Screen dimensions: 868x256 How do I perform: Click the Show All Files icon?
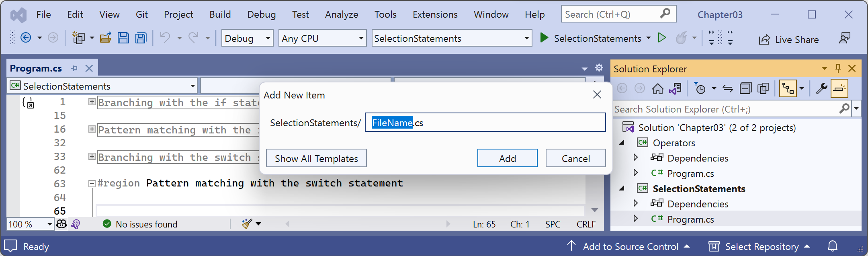[x=763, y=88]
